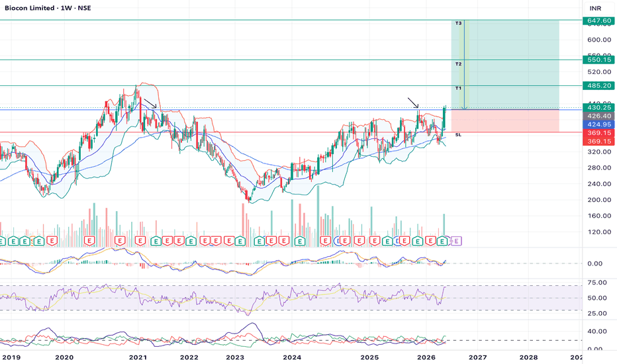
Task: Click the RSI 75.00 level label
Action: [x=597, y=283]
